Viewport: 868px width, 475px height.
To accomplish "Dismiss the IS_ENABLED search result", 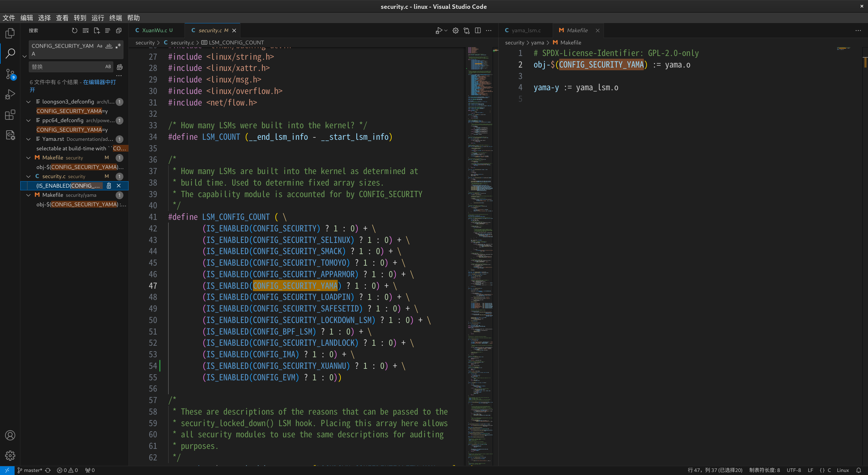I will pyautogui.click(x=119, y=186).
